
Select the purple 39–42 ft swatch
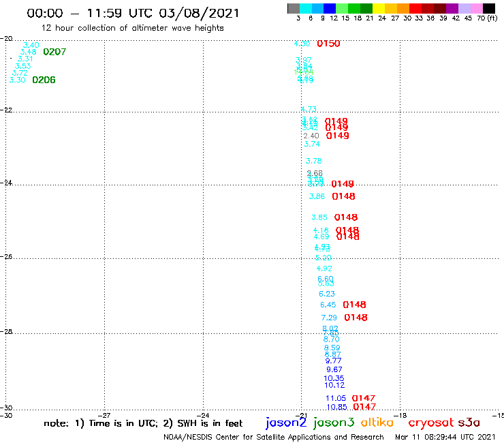point(452,8)
